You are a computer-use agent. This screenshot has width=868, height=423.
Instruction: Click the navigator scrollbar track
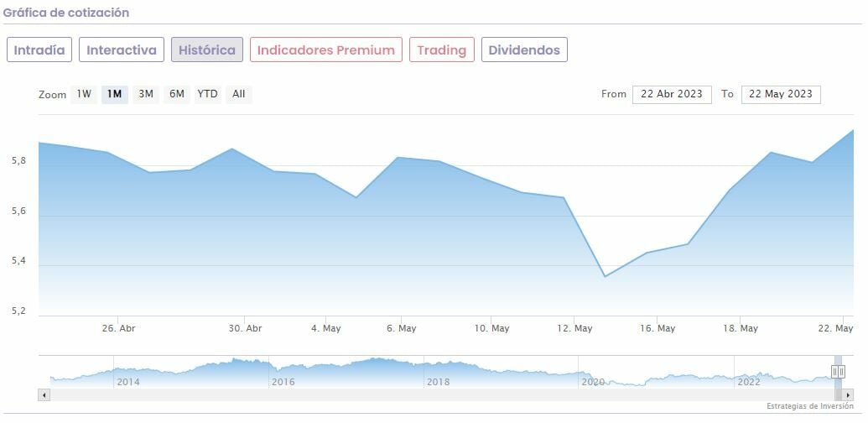click(x=419, y=394)
